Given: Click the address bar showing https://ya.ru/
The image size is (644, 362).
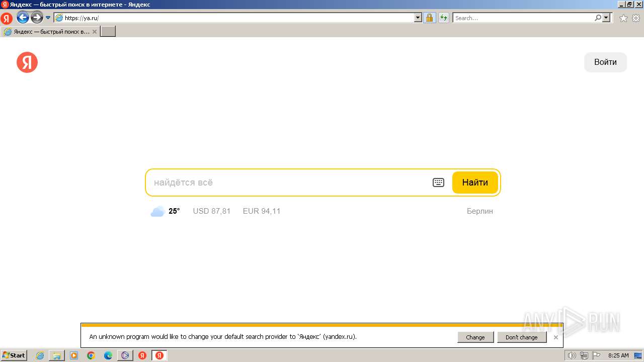Looking at the screenshot, I should click(x=234, y=18).
